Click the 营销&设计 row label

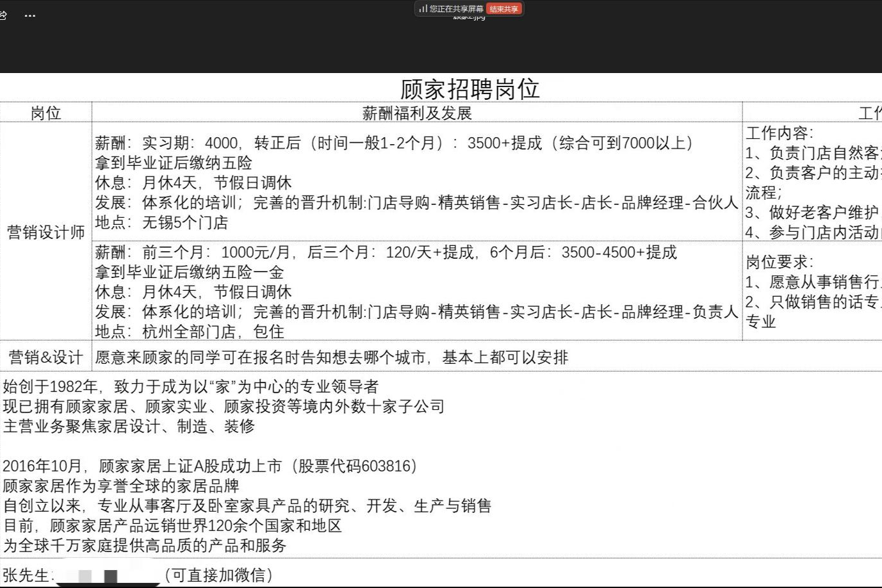point(46,357)
